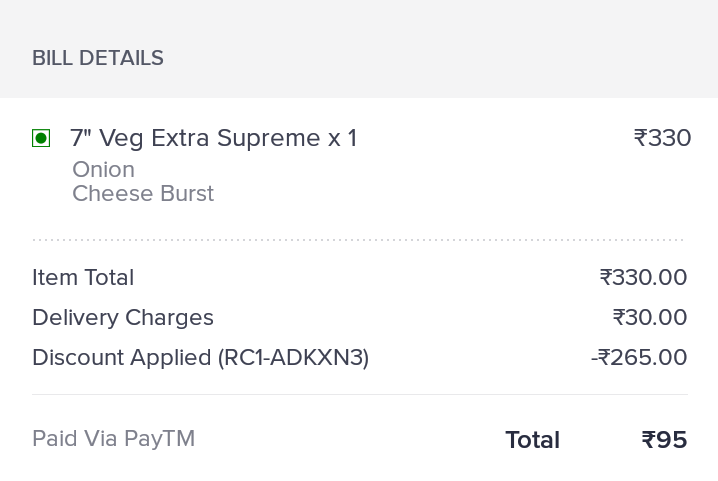Click the RC1-ADKXN3 coupon code

(294, 357)
